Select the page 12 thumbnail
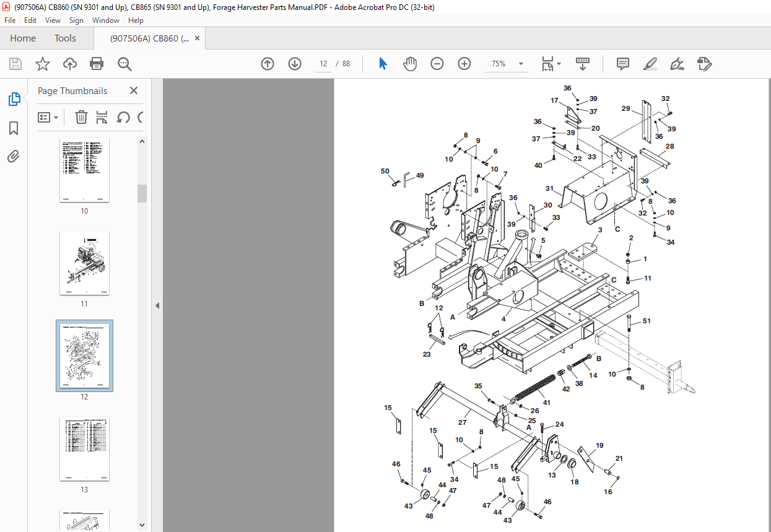The height and width of the screenshot is (532, 771). click(84, 355)
